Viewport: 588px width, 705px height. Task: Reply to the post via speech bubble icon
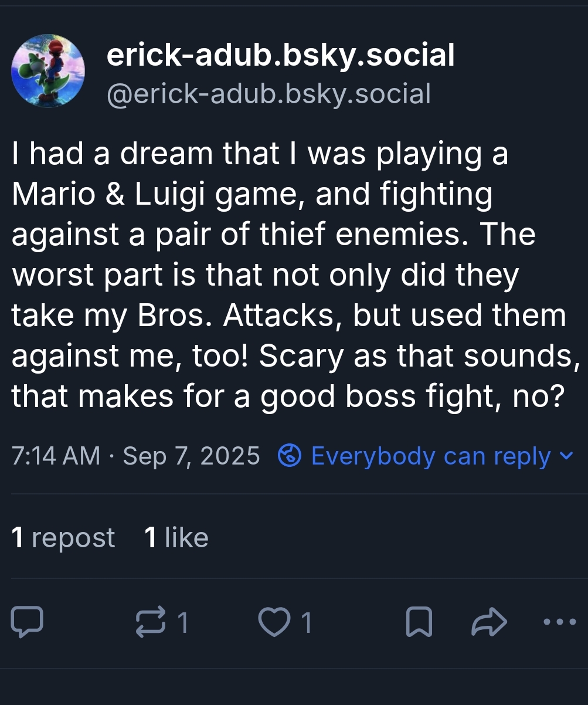pos(27,623)
